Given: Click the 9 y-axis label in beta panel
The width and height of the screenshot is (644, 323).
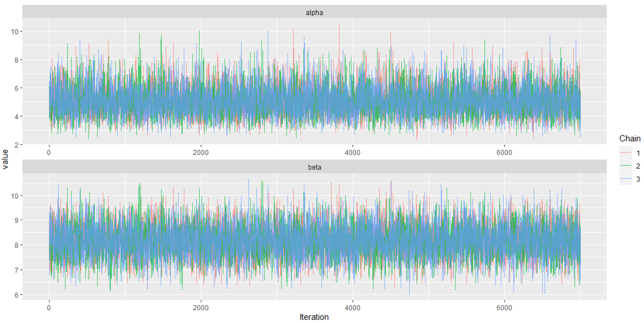Looking at the screenshot, I should coord(16,220).
